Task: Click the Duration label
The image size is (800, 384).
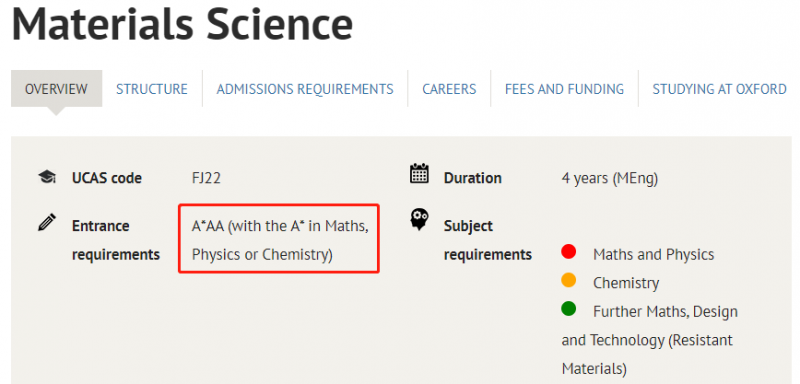Action: pyautogui.click(x=472, y=178)
